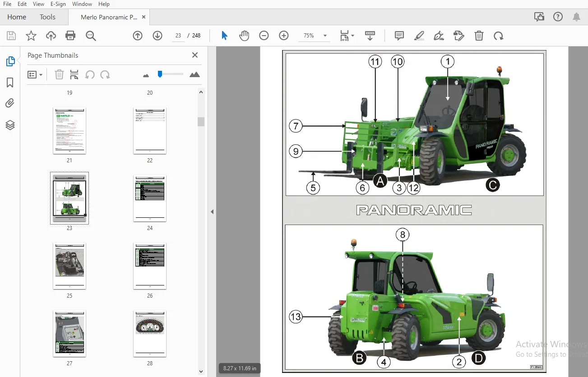Rotate thumbnails counterclockwise
588x377 pixels.
90,74
